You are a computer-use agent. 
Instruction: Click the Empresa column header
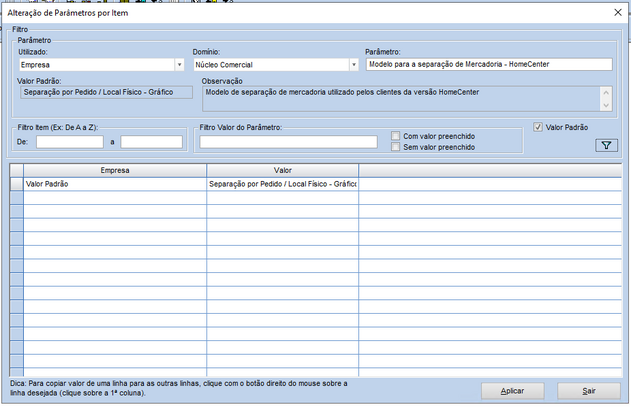[x=114, y=171]
